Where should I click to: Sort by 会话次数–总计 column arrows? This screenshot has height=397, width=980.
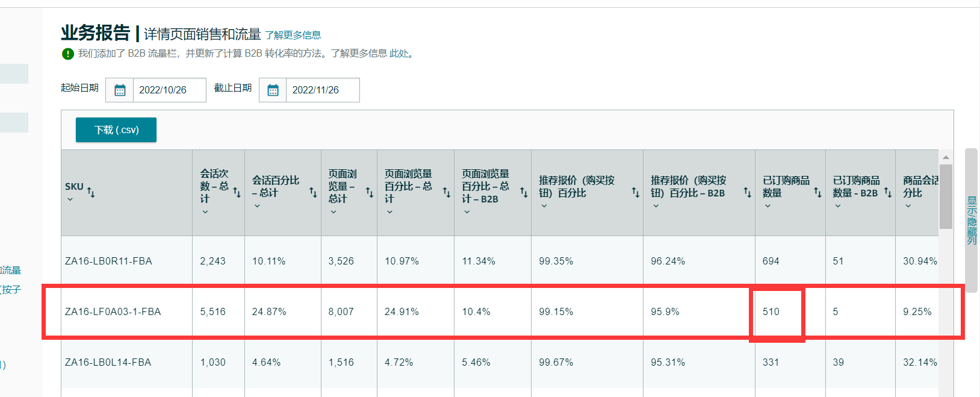237,192
